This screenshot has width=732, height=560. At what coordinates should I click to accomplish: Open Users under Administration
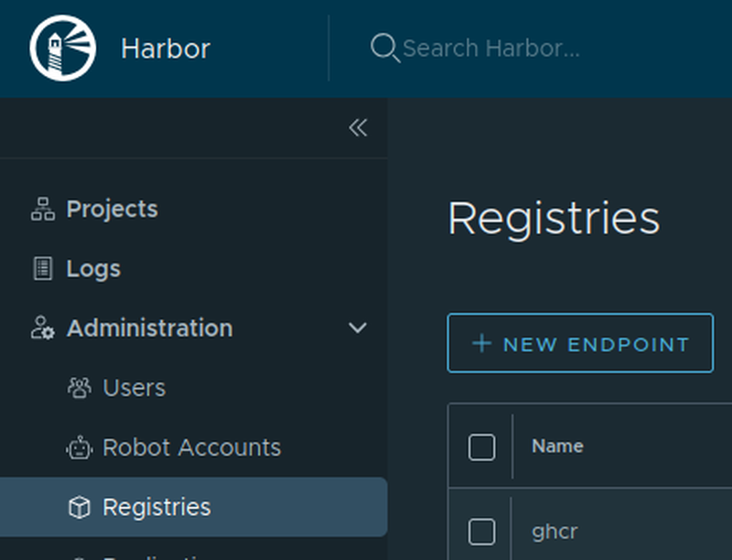pyautogui.click(x=135, y=388)
